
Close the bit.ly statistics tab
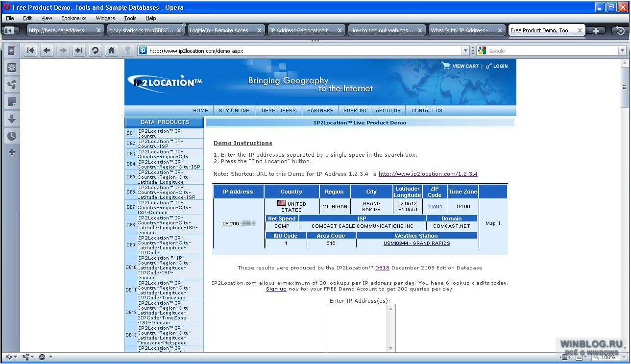point(179,30)
